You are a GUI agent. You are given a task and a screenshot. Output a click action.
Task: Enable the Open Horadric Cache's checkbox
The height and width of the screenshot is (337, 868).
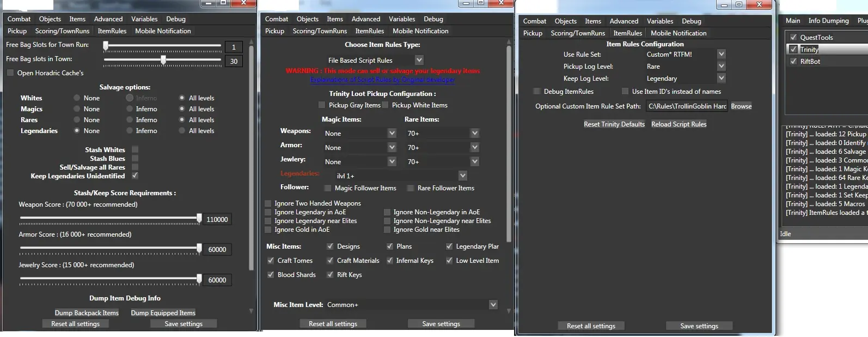coord(10,73)
